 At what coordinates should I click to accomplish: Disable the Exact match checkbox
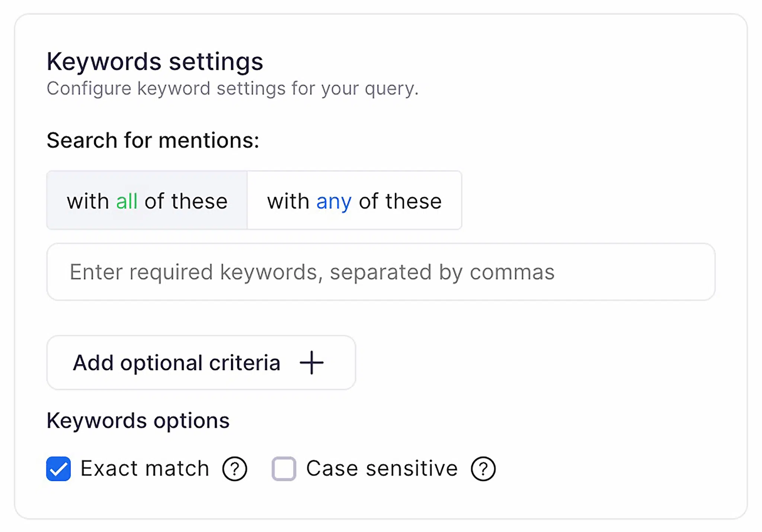point(58,468)
